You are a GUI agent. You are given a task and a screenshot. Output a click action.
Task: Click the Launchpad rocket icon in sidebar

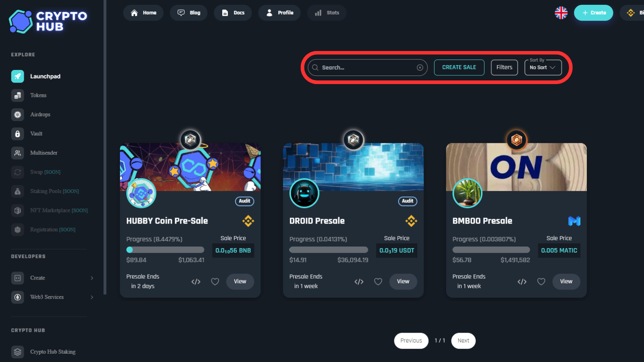tap(17, 76)
